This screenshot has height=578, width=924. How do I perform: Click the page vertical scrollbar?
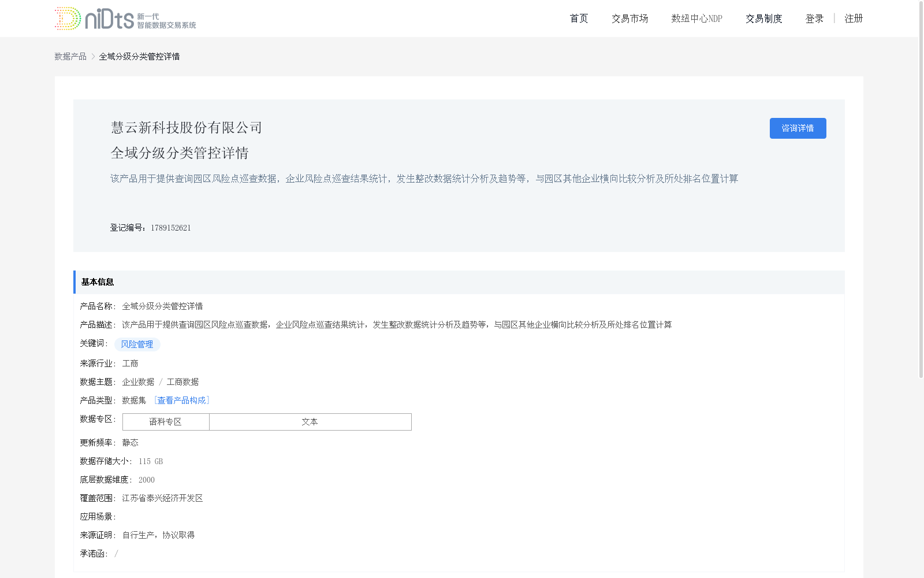click(921, 191)
